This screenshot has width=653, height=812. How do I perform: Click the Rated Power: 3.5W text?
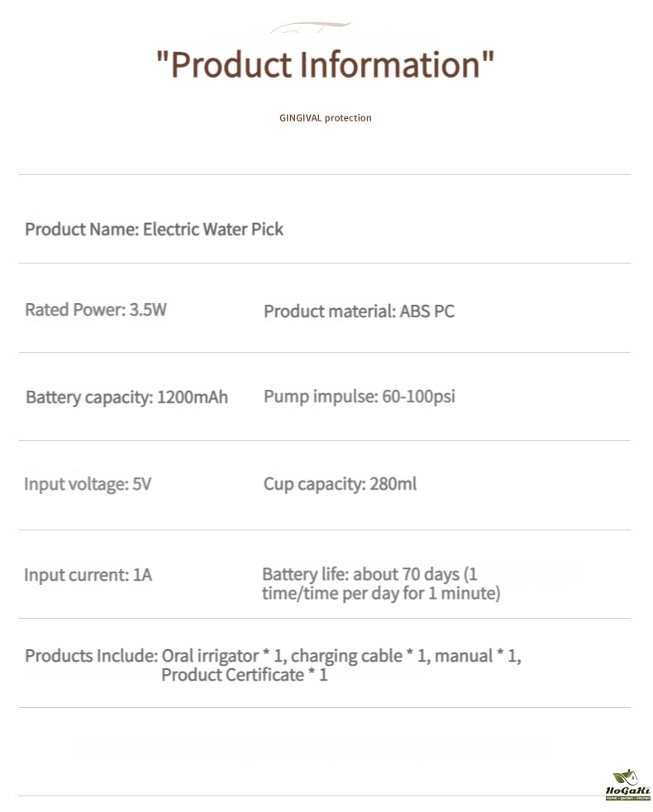click(96, 310)
